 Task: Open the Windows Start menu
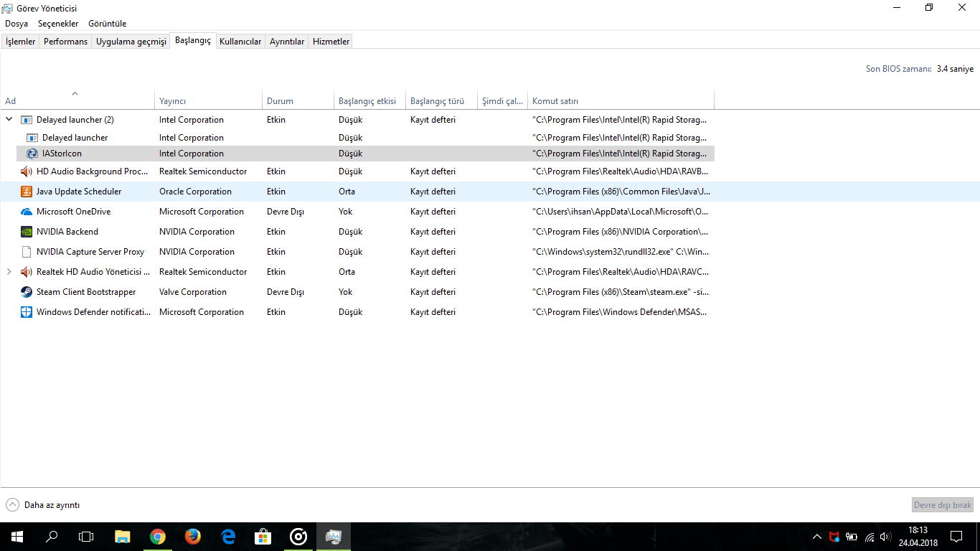(17, 537)
